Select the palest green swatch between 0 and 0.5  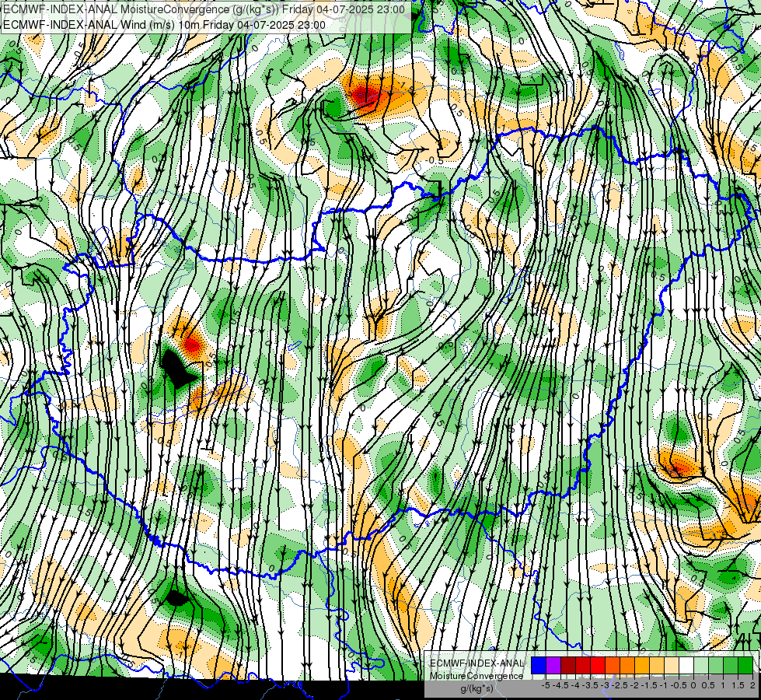pos(701,666)
